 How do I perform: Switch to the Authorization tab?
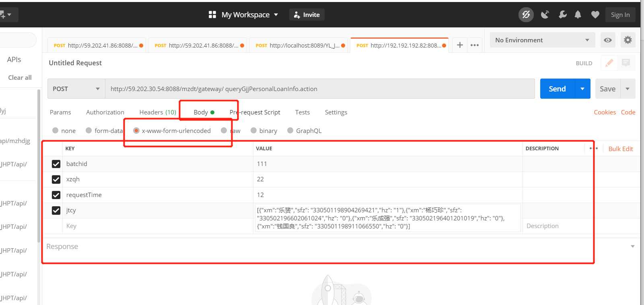point(105,112)
